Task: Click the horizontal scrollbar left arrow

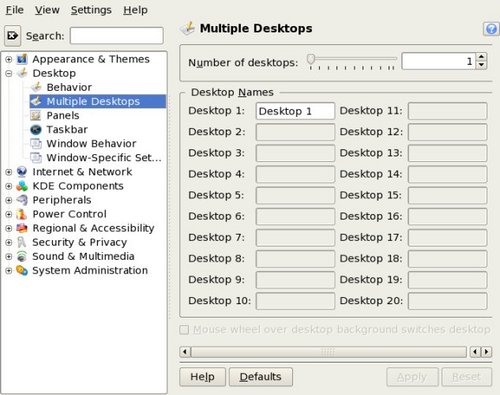Action: tap(185, 352)
